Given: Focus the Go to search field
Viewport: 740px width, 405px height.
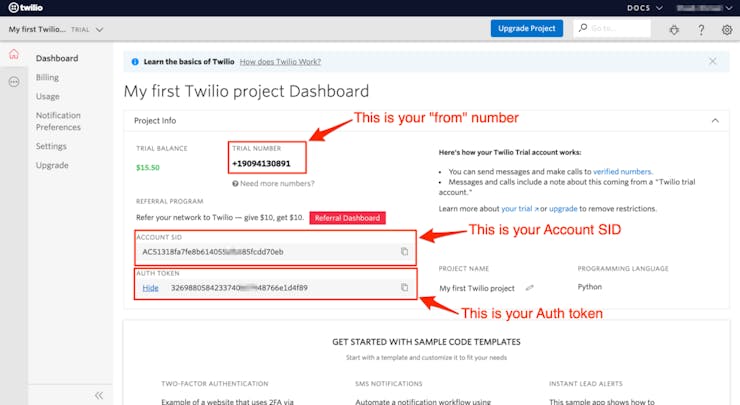Looking at the screenshot, I should 612,28.
